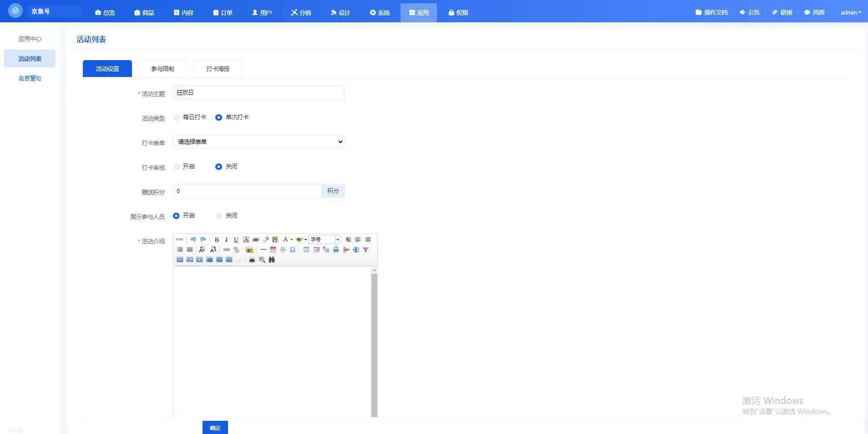
Task: Open the 打卡表单 form dropdown
Action: pos(259,142)
